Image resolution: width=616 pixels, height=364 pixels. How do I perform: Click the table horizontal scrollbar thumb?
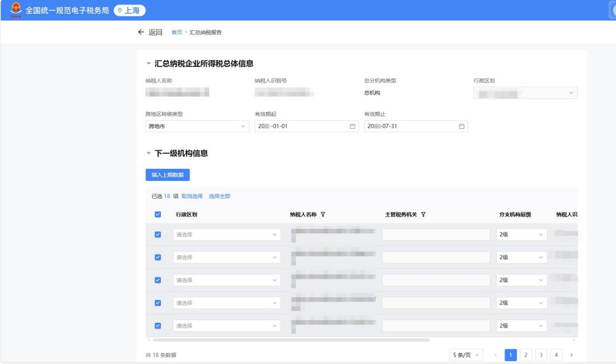click(x=291, y=340)
